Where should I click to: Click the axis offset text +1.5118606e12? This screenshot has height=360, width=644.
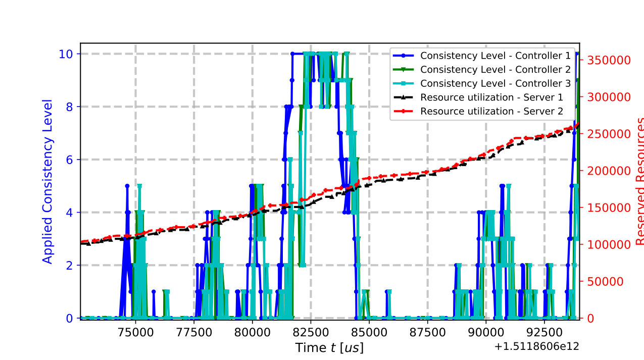[537, 346]
